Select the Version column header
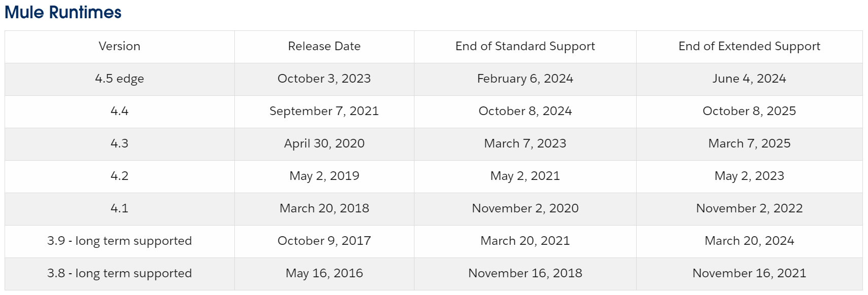The image size is (868, 295). click(120, 46)
